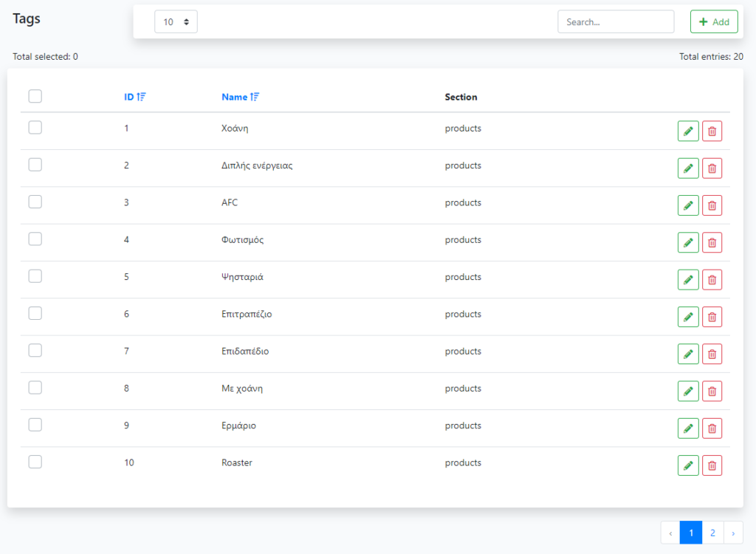The height and width of the screenshot is (554, 756).
Task: Go to page 2 of tags
Action: (x=712, y=533)
